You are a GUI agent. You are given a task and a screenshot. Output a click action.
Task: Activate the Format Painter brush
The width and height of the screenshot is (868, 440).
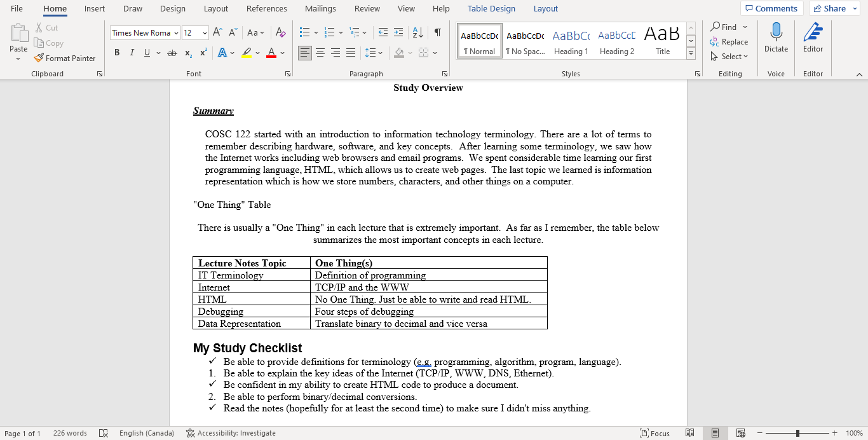(x=39, y=58)
